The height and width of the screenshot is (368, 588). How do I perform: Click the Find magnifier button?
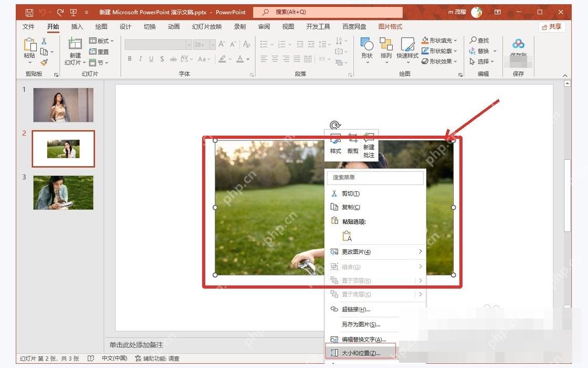click(x=480, y=40)
